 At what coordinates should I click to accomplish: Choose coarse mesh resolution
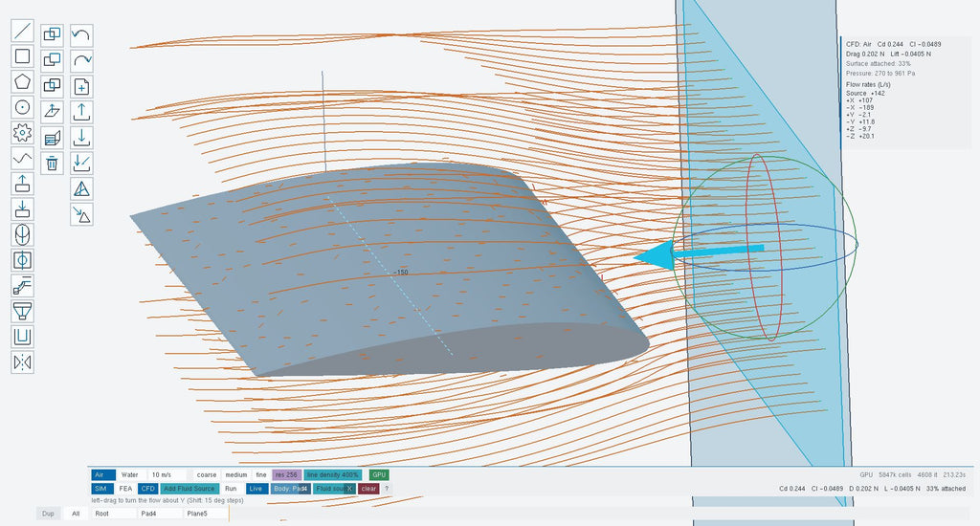click(x=207, y=474)
